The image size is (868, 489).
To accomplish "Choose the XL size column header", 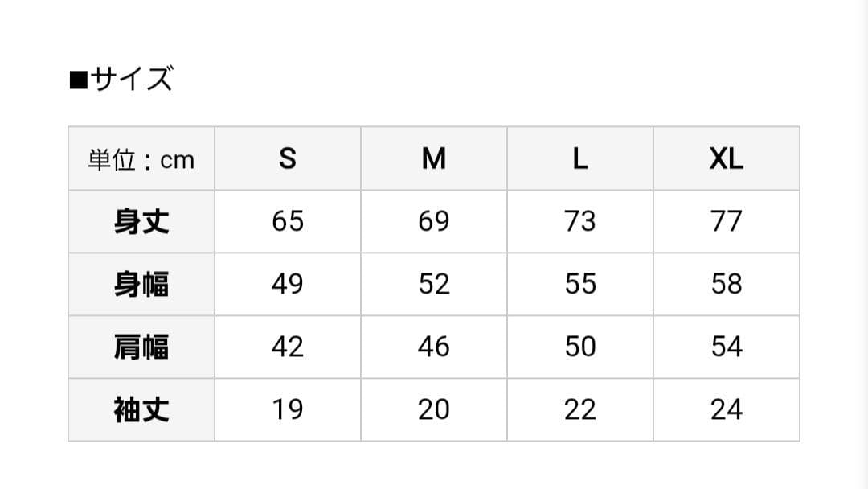I will click(727, 159).
